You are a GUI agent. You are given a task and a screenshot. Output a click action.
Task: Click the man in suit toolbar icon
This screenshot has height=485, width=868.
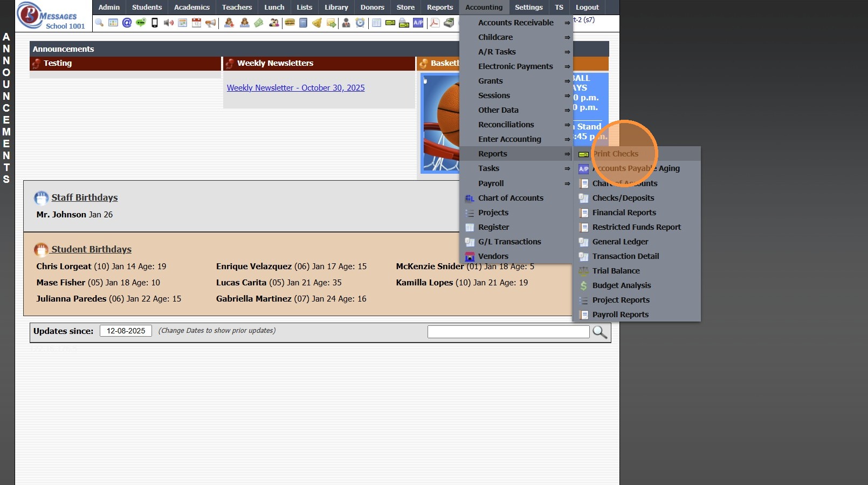(x=346, y=23)
